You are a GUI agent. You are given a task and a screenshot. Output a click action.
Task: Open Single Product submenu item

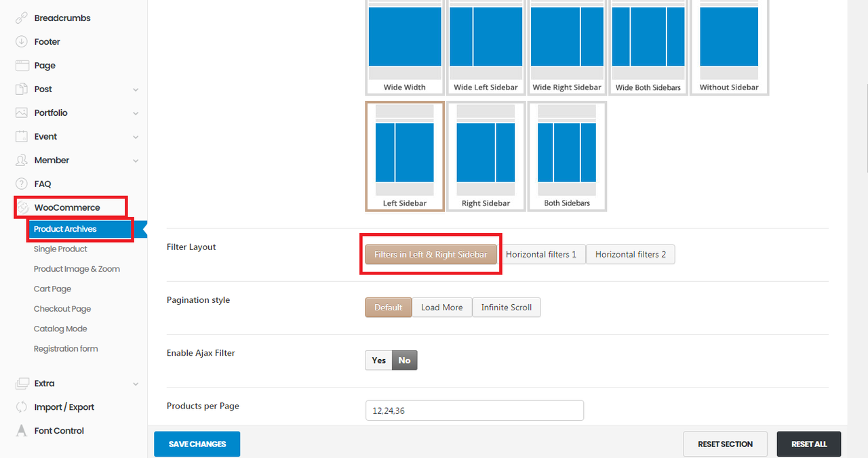point(60,249)
